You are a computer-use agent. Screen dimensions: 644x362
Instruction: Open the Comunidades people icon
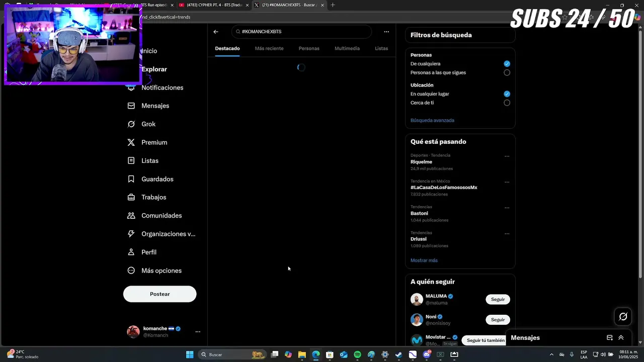pos(131,216)
